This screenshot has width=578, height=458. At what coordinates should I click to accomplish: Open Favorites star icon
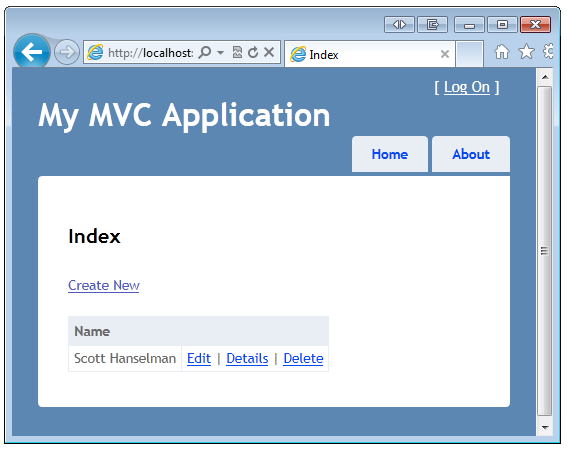526,52
